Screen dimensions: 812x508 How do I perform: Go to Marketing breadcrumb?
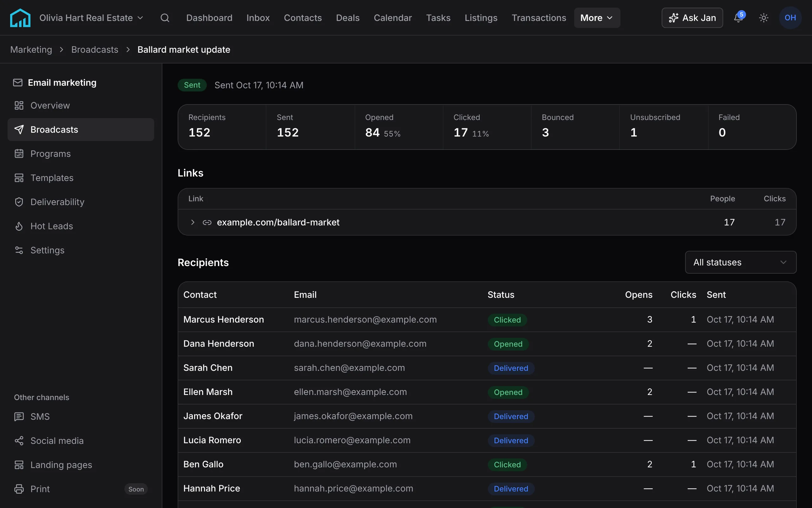pyautogui.click(x=31, y=50)
